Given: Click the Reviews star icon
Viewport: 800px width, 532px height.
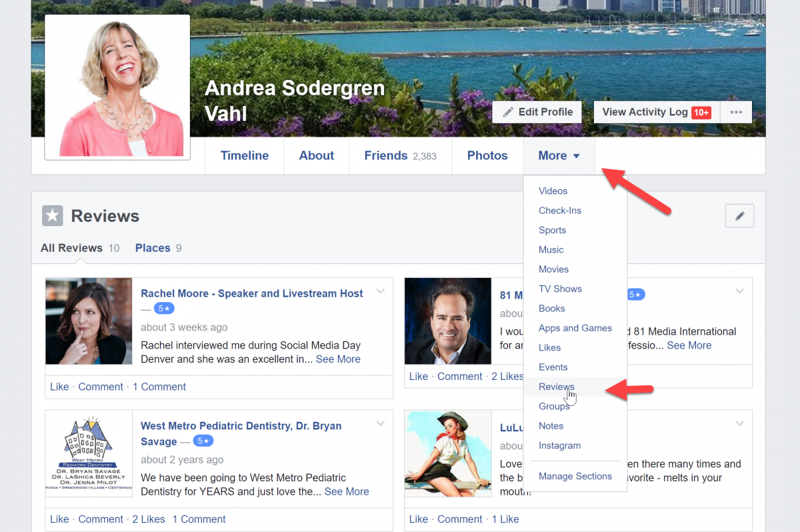Looking at the screenshot, I should [x=52, y=215].
